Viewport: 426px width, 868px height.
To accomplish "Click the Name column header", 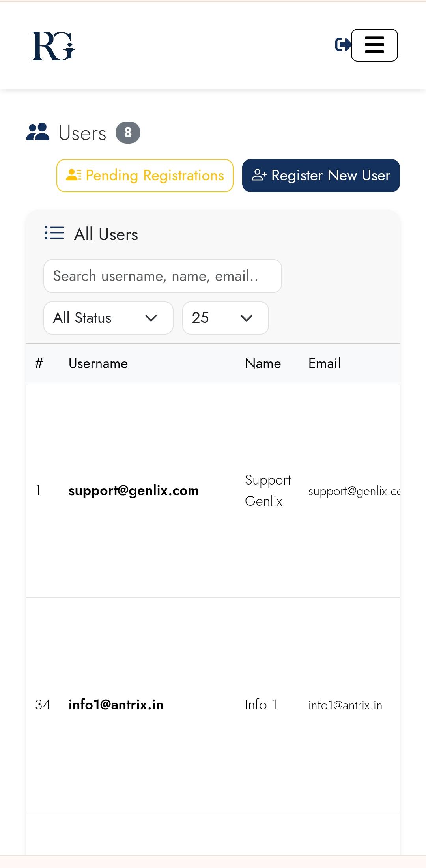I will coord(263,363).
